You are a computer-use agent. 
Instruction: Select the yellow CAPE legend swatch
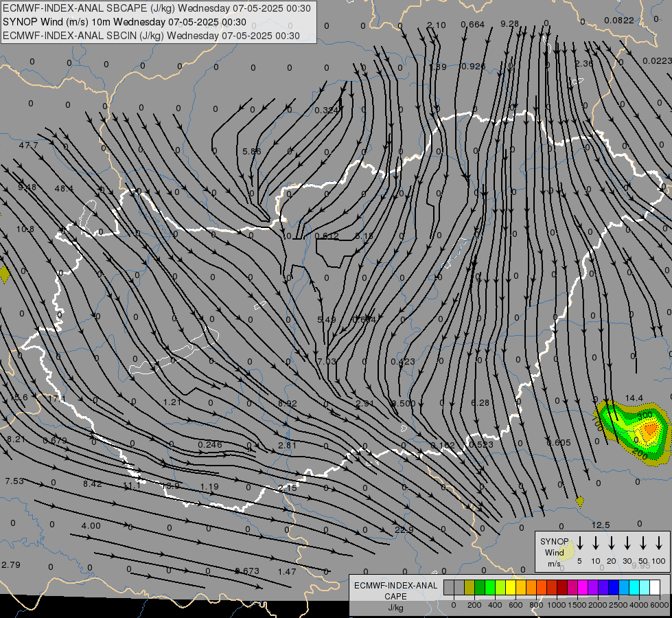(x=511, y=588)
